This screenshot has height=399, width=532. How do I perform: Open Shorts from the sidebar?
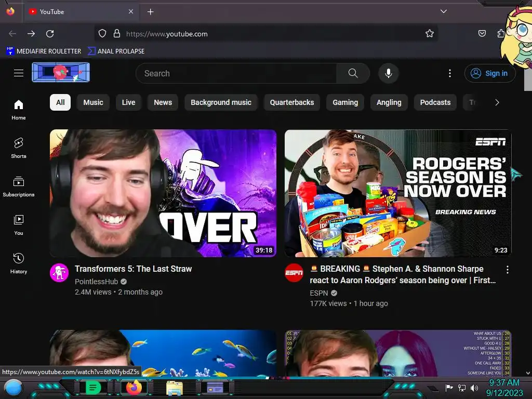point(19,148)
